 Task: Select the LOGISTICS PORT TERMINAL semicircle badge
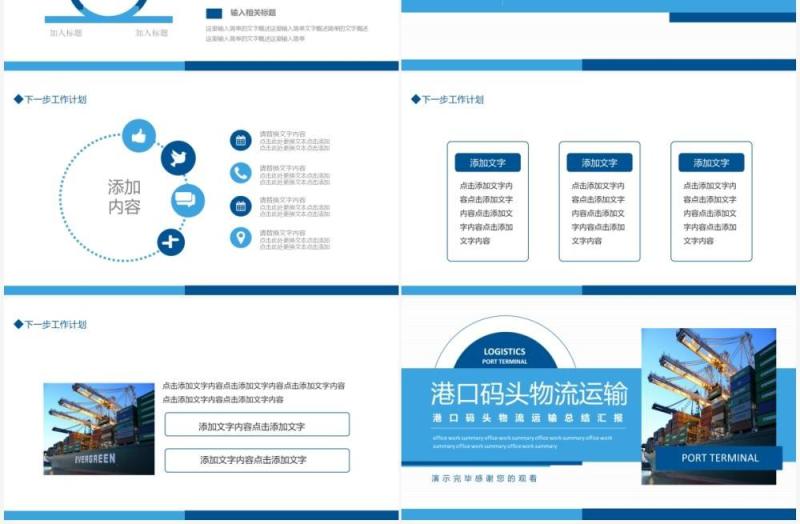tap(505, 351)
